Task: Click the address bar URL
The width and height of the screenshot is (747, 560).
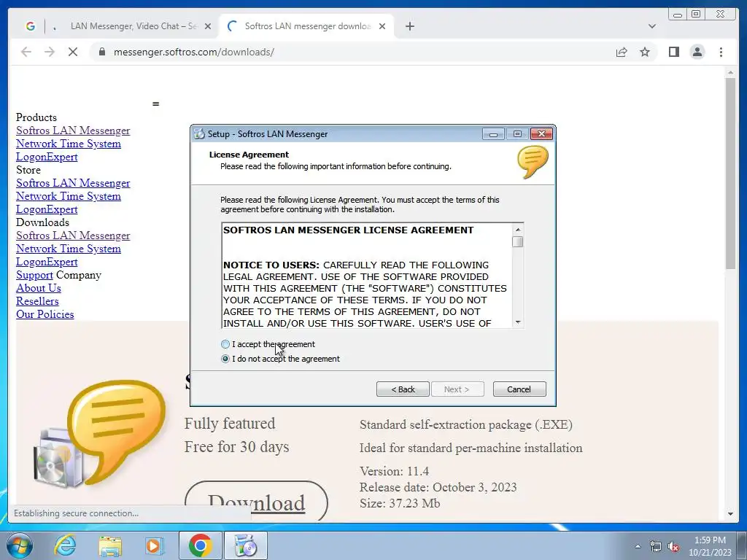Action: click(194, 52)
